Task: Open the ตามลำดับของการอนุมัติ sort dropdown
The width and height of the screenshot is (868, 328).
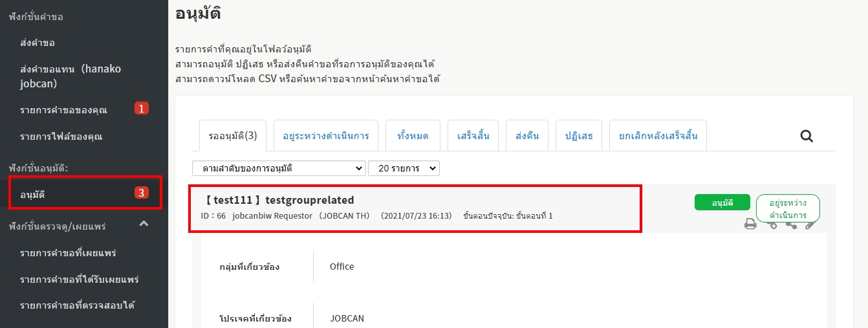Action: [x=279, y=168]
